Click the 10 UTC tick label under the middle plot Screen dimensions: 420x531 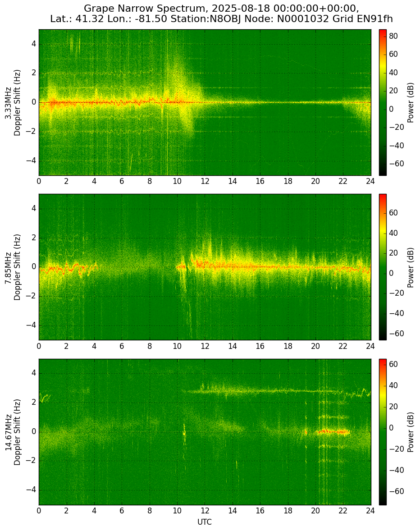(x=177, y=346)
